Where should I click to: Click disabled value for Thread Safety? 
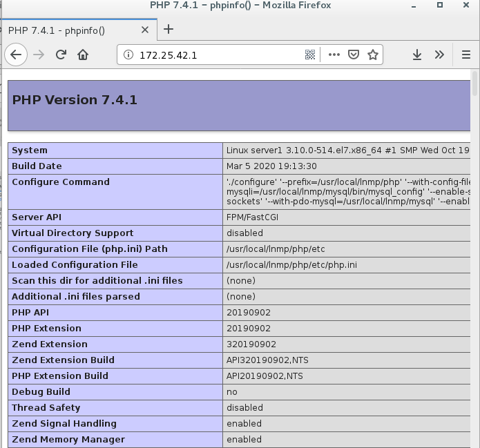[x=244, y=408]
